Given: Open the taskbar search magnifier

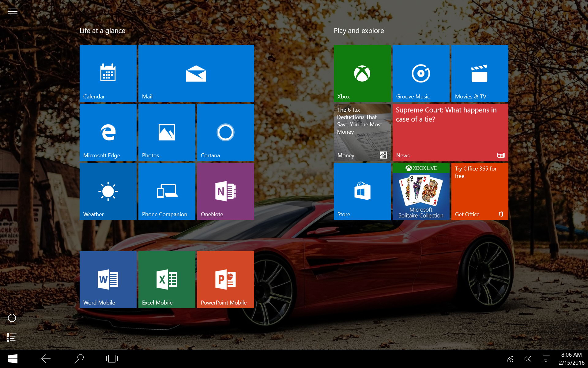Looking at the screenshot, I should point(79,358).
